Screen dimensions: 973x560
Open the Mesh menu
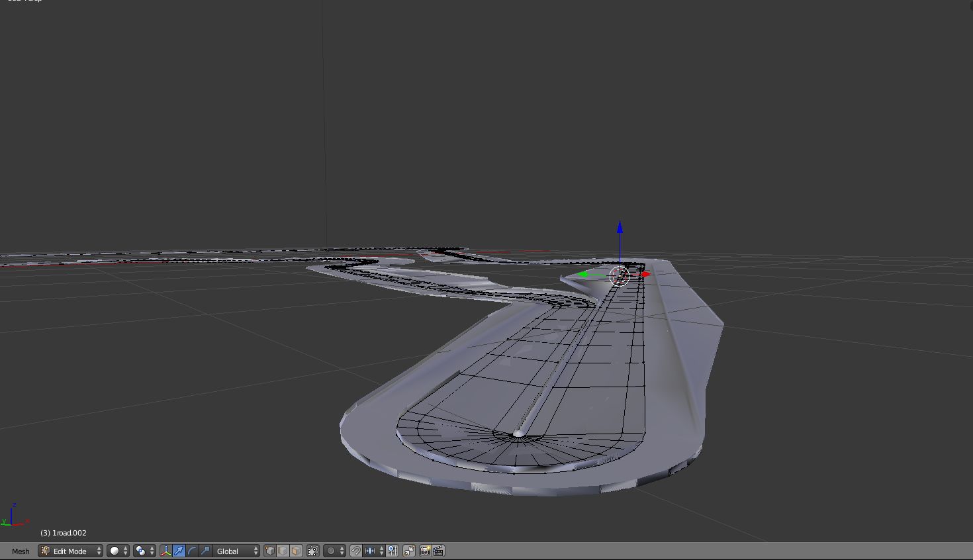pos(21,551)
